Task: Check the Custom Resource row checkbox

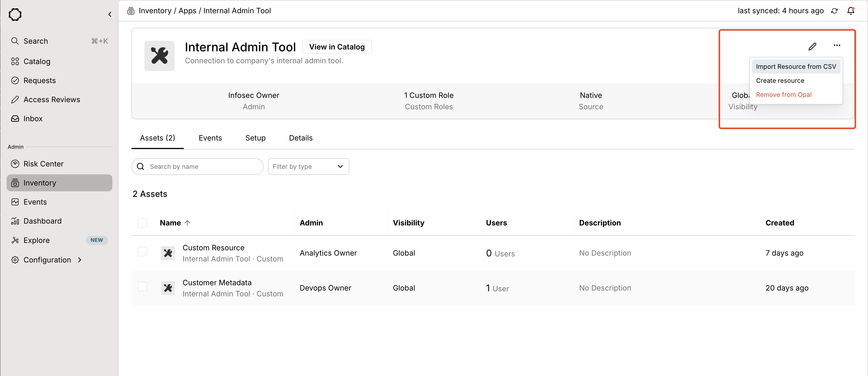Action: [x=143, y=252]
